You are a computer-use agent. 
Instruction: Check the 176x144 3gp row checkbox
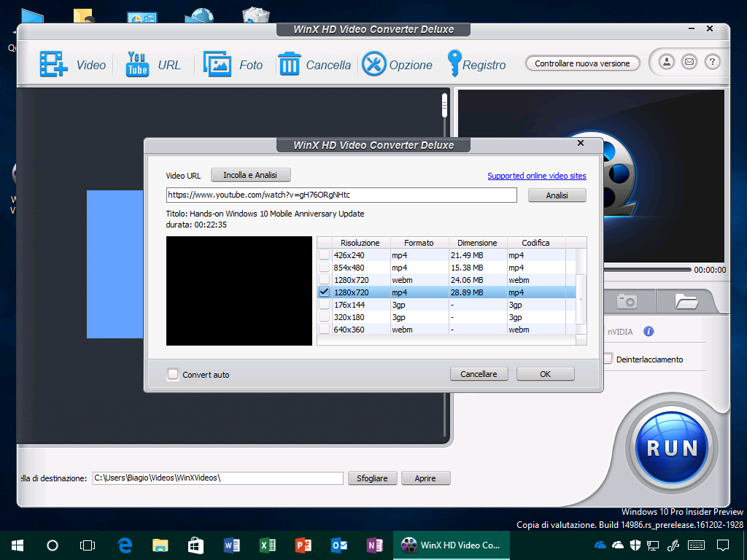325,304
